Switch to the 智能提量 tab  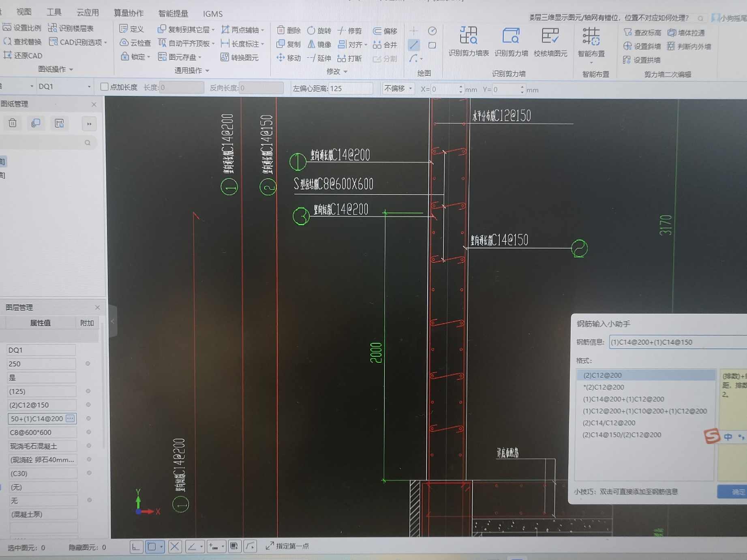[173, 13]
